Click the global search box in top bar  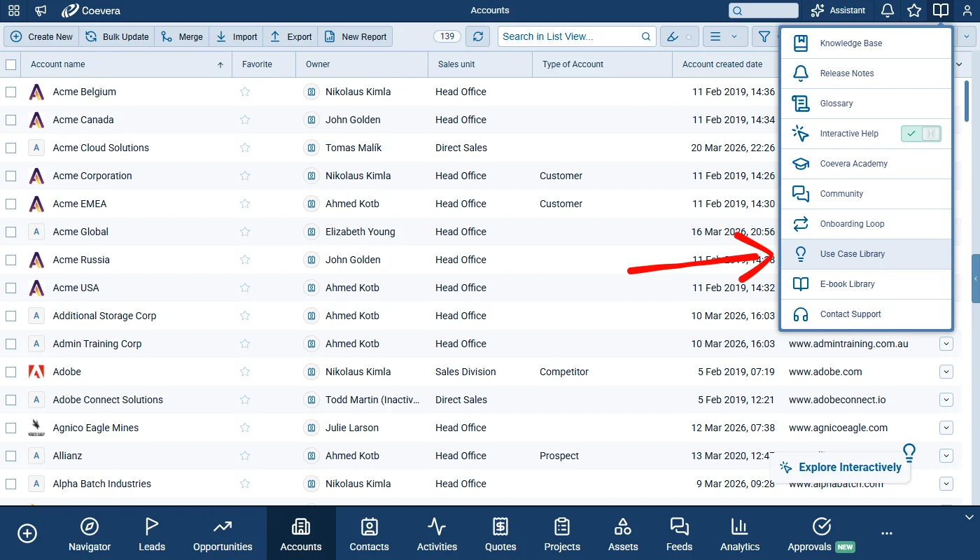(763, 10)
